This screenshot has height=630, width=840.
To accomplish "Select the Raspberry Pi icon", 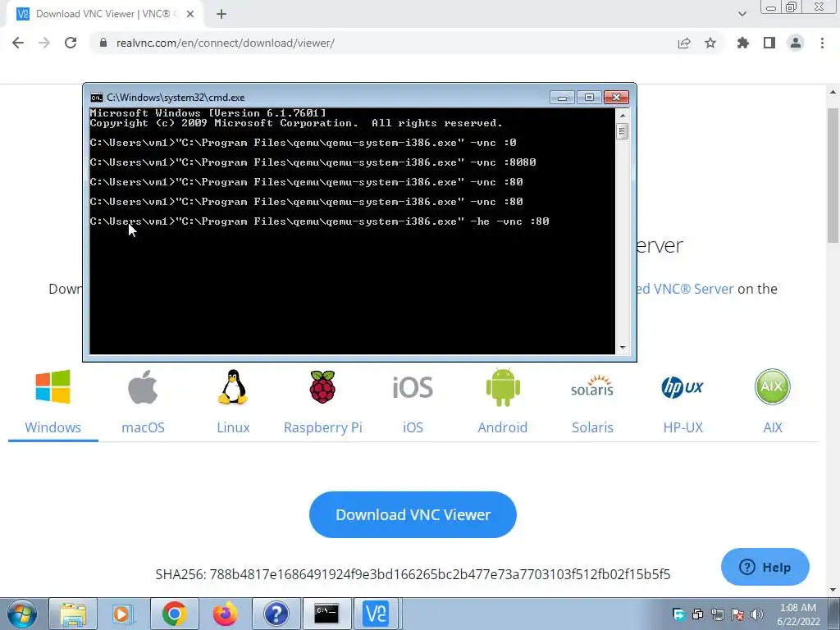I will (x=322, y=387).
